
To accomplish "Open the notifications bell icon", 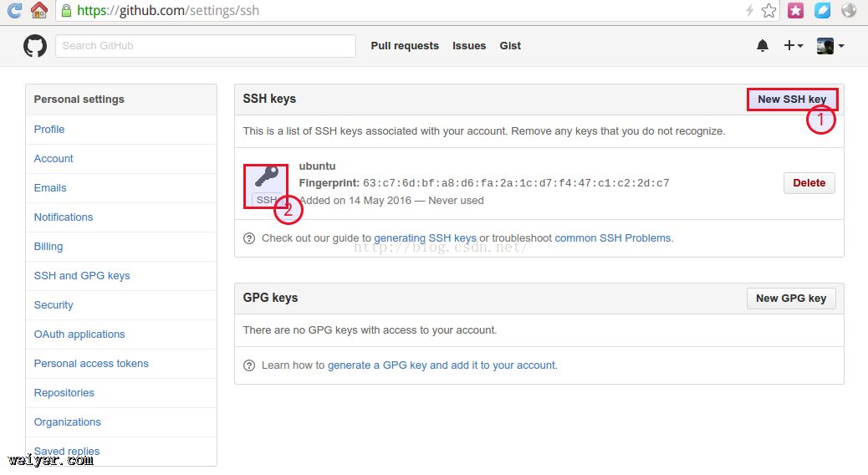I will click(x=763, y=46).
